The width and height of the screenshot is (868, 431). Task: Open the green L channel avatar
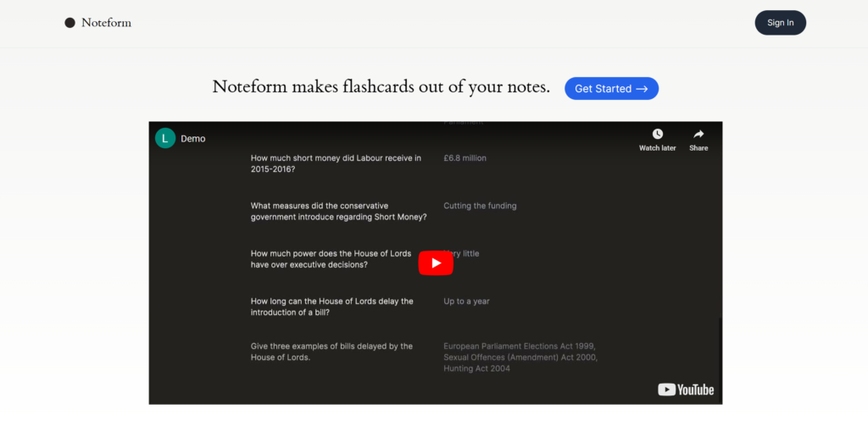(x=165, y=138)
